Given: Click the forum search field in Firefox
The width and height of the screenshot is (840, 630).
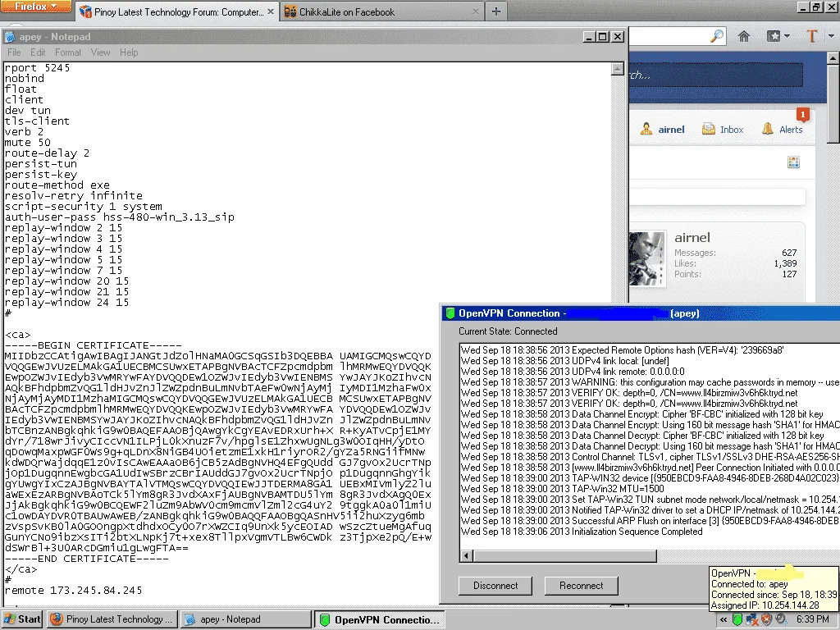Looking at the screenshot, I should 716,75.
